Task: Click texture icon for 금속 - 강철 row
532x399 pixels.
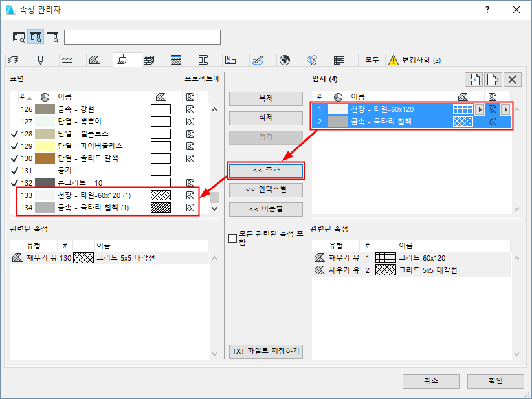Action: [190, 109]
